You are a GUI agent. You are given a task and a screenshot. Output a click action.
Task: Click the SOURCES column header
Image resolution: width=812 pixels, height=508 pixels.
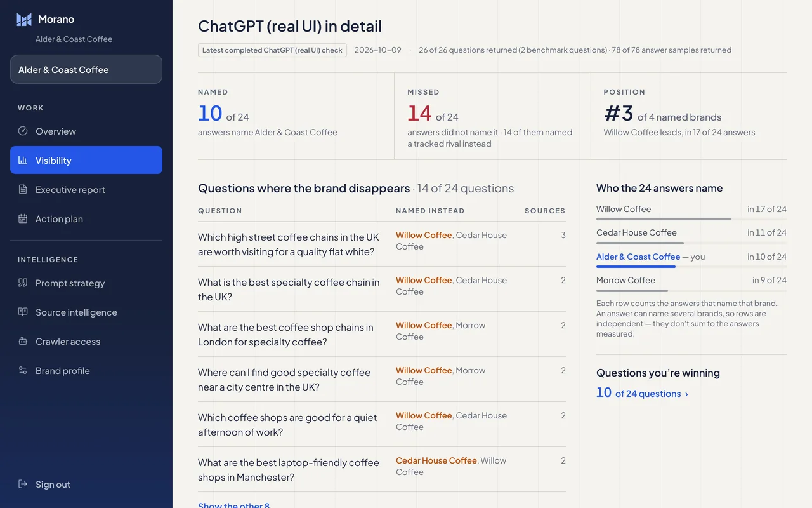point(545,211)
